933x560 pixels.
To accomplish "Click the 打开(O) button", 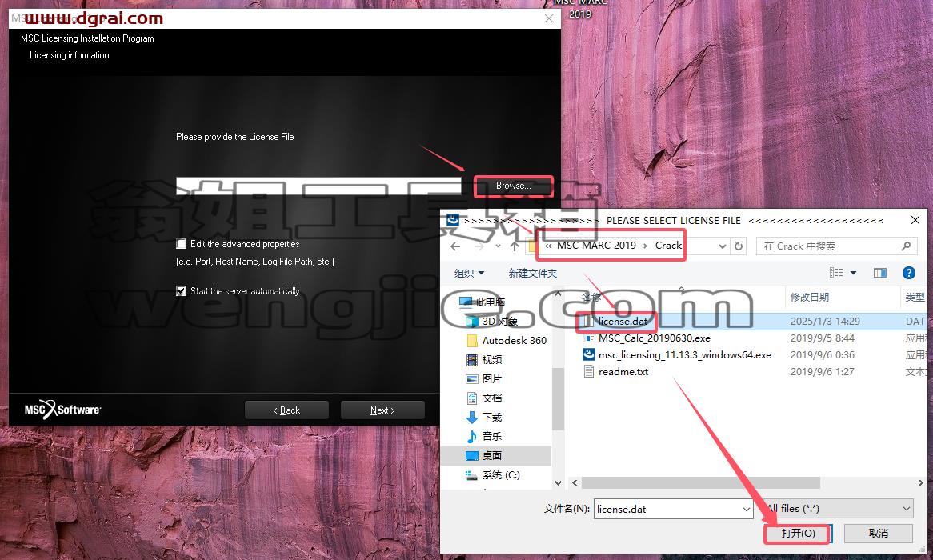I will pos(797,534).
